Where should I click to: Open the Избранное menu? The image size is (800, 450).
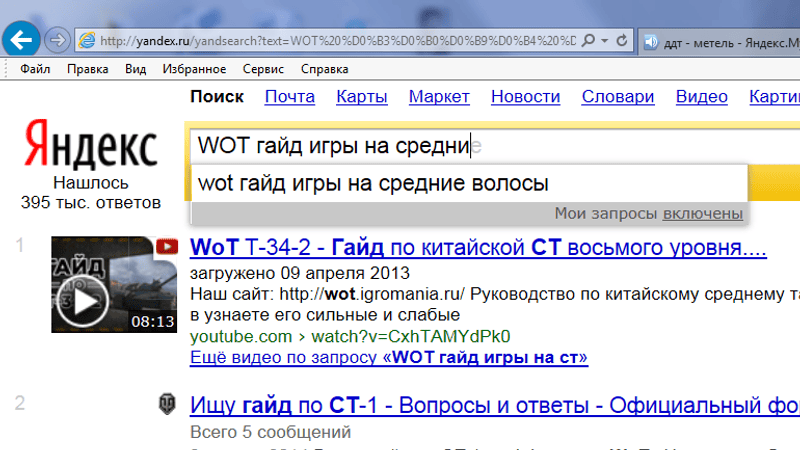pyautogui.click(x=194, y=69)
